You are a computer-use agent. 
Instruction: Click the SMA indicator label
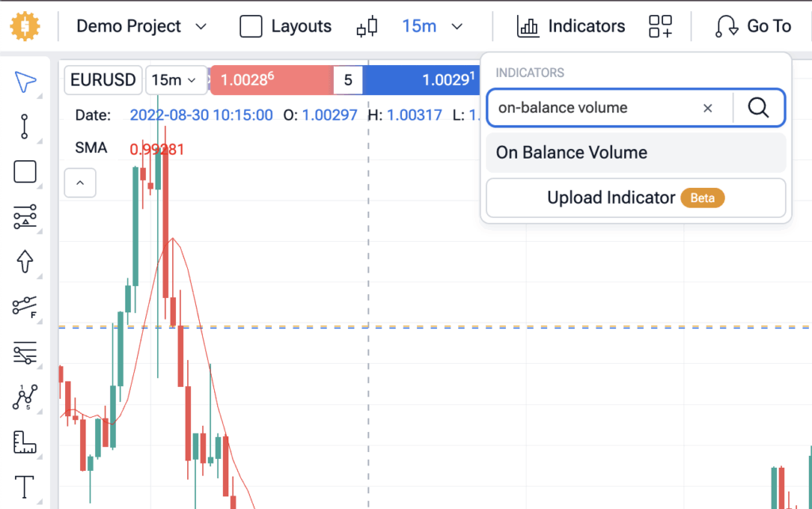pos(91,148)
